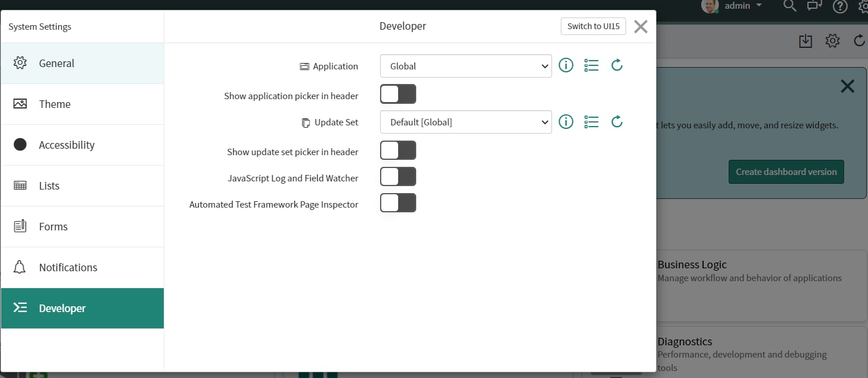Open the Update Set list icon
Image resolution: width=868 pixels, height=378 pixels.
[592, 121]
